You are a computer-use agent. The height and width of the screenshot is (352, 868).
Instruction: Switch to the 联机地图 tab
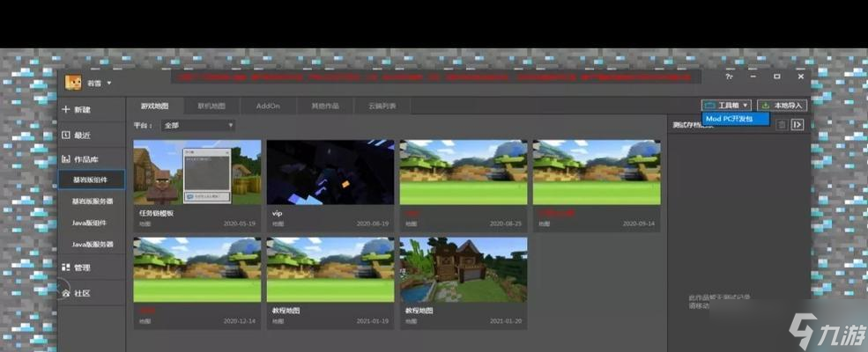(x=211, y=106)
